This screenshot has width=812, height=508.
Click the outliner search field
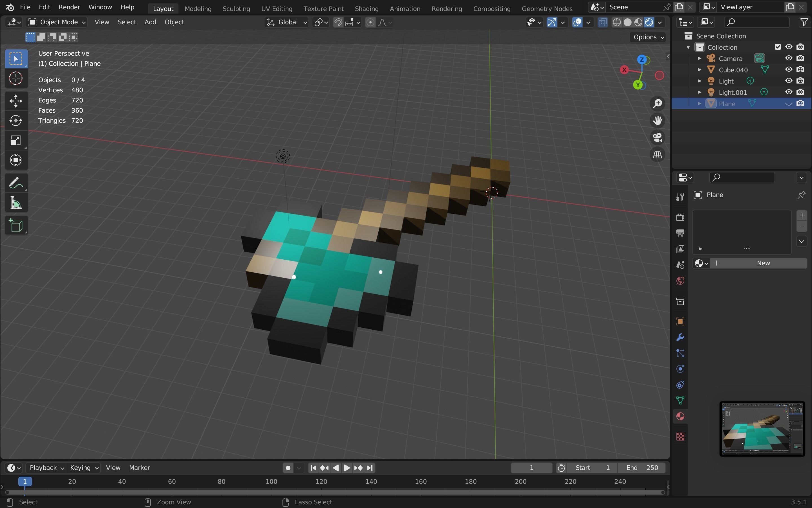tap(756, 22)
